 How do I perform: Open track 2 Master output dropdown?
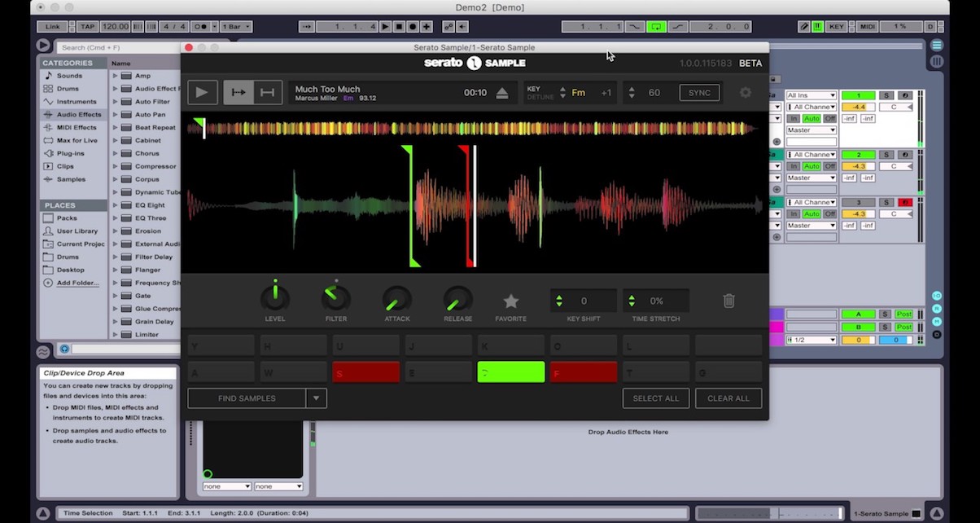[x=812, y=178]
